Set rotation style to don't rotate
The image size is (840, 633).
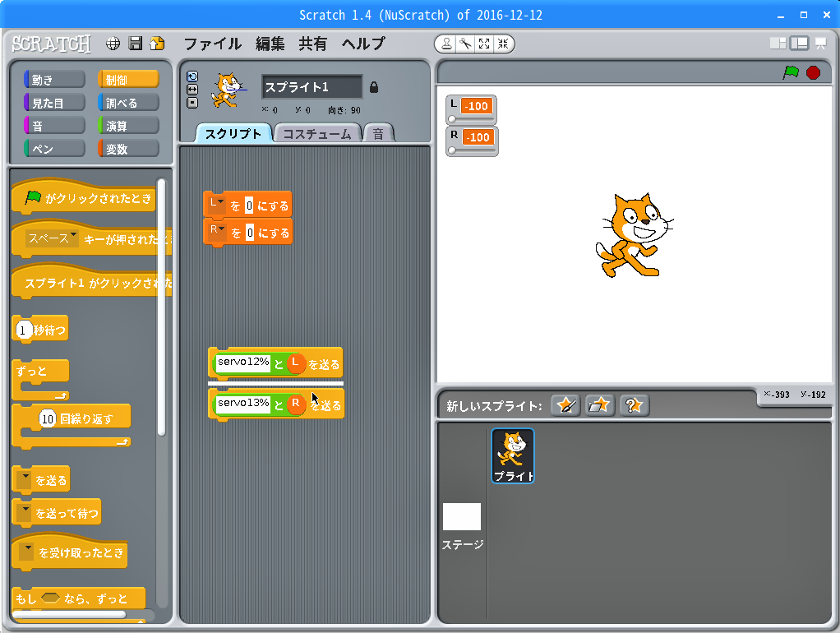point(192,103)
